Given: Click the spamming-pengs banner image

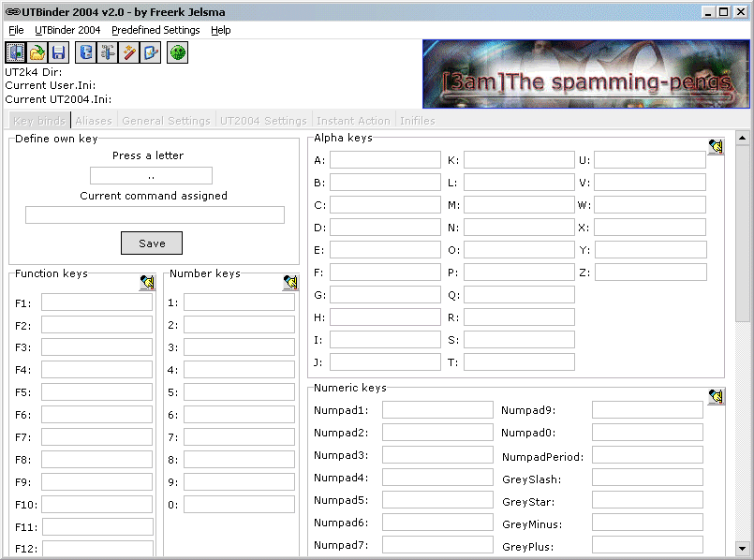Looking at the screenshot, I should click(x=586, y=74).
